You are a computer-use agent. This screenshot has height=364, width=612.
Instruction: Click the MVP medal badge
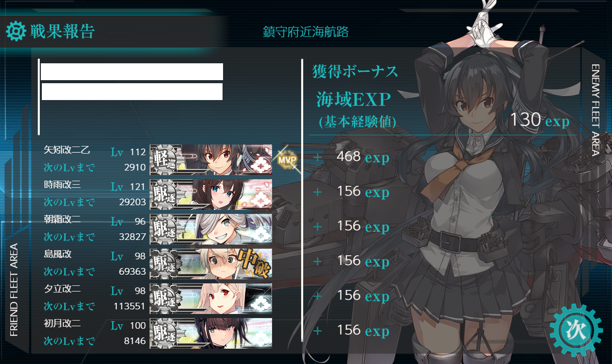click(287, 160)
